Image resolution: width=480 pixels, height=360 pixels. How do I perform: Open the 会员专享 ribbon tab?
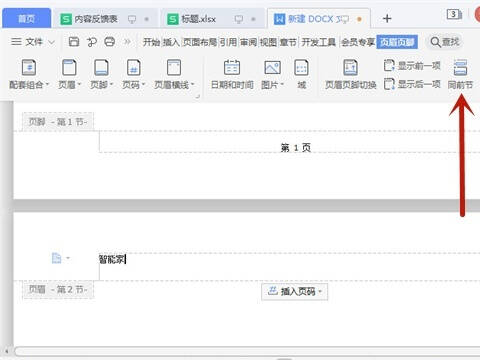point(358,42)
